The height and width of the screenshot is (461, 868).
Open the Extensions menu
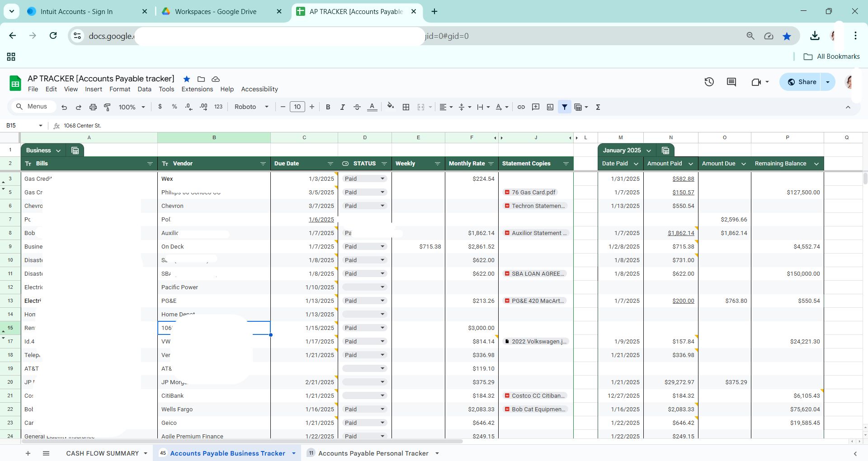coord(197,89)
